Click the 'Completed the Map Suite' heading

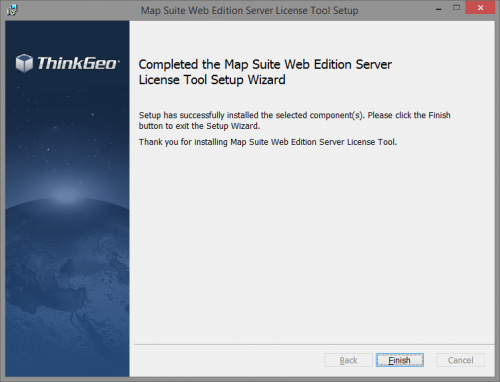coord(265,64)
